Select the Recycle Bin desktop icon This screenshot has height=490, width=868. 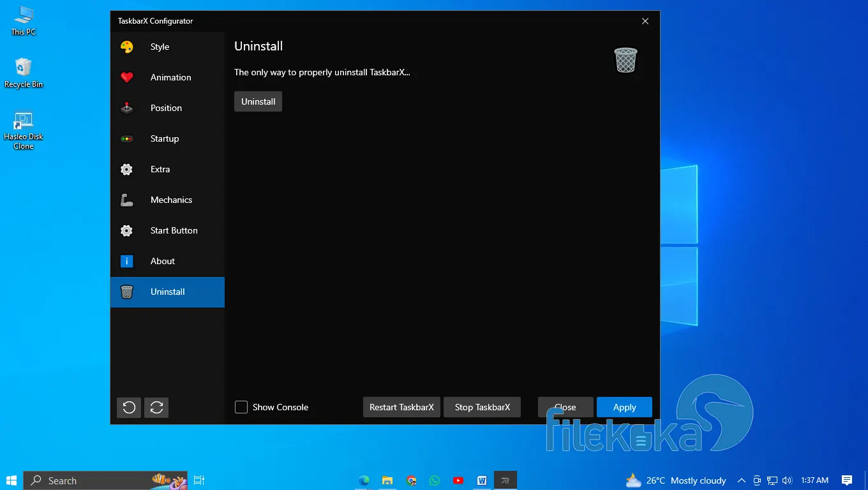click(x=24, y=73)
